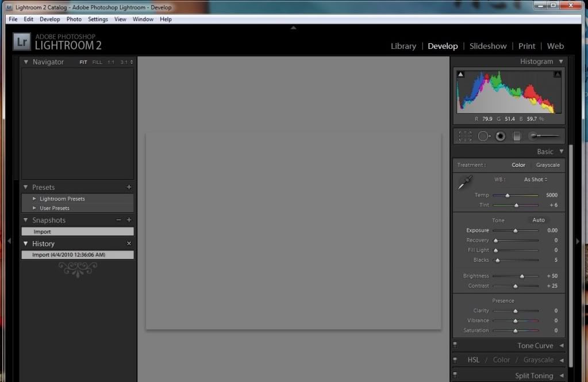This screenshot has width=588, height=382.
Task: Switch to the Library module
Action: (403, 46)
